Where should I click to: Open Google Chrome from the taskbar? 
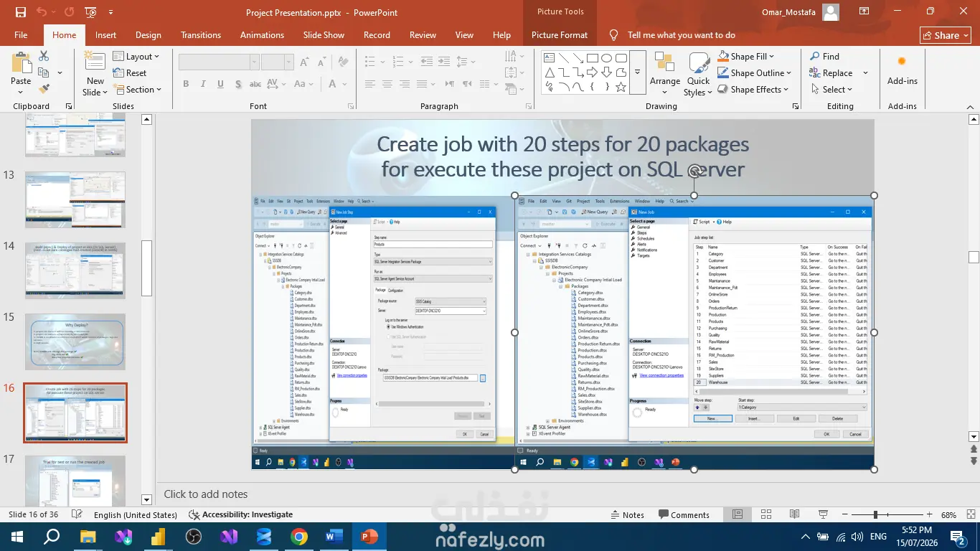pyautogui.click(x=299, y=537)
